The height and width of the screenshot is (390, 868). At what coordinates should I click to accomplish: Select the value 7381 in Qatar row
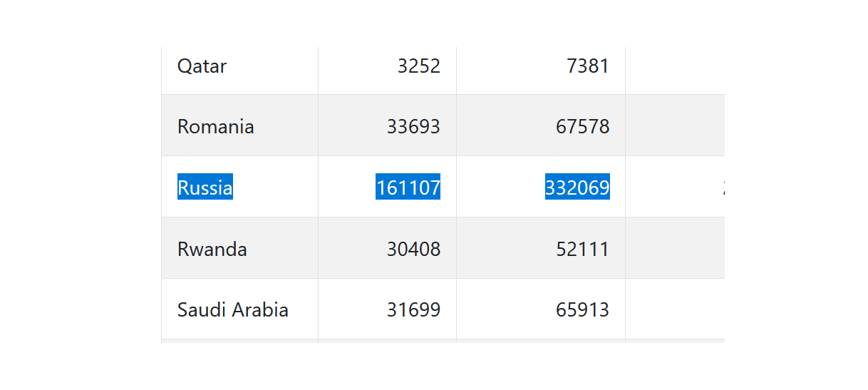pos(588,66)
